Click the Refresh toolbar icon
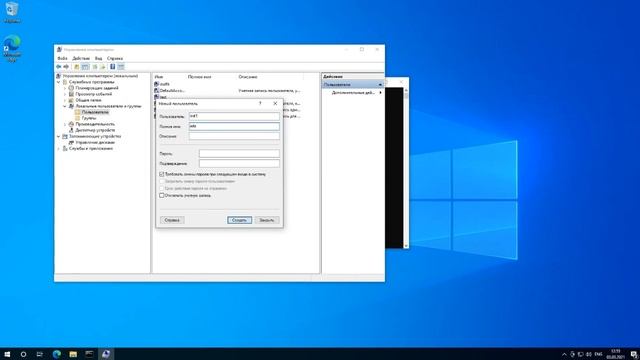 coord(95,67)
